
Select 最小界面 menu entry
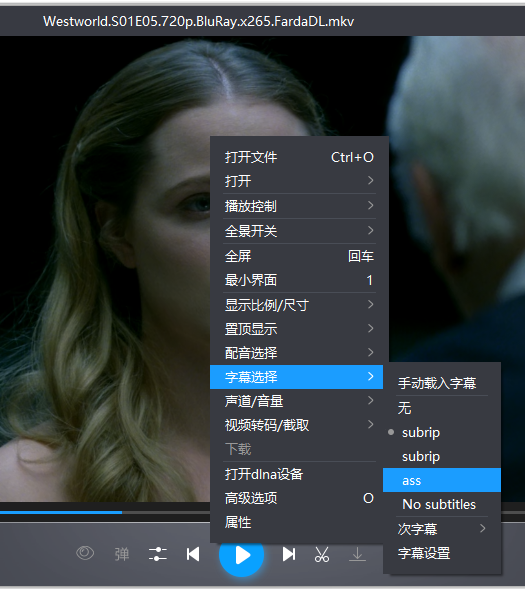299,280
